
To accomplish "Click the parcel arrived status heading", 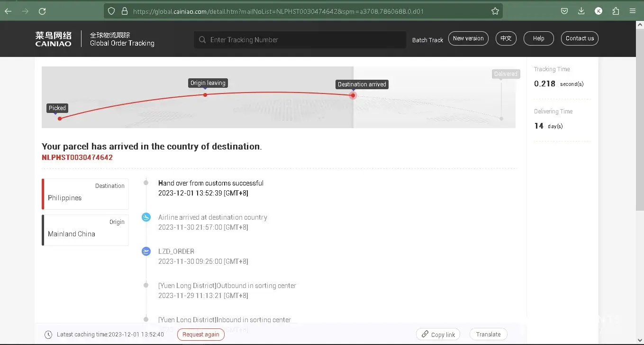I will pos(152,147).
